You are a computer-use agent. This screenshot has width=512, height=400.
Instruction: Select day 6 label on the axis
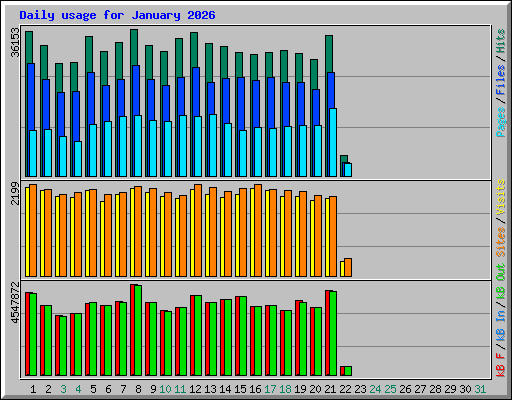click(x=108, y=389)
